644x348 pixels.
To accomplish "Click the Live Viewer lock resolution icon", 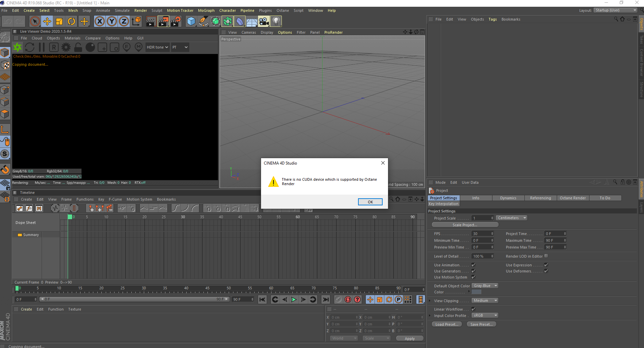I will click(x=78, y=48).
